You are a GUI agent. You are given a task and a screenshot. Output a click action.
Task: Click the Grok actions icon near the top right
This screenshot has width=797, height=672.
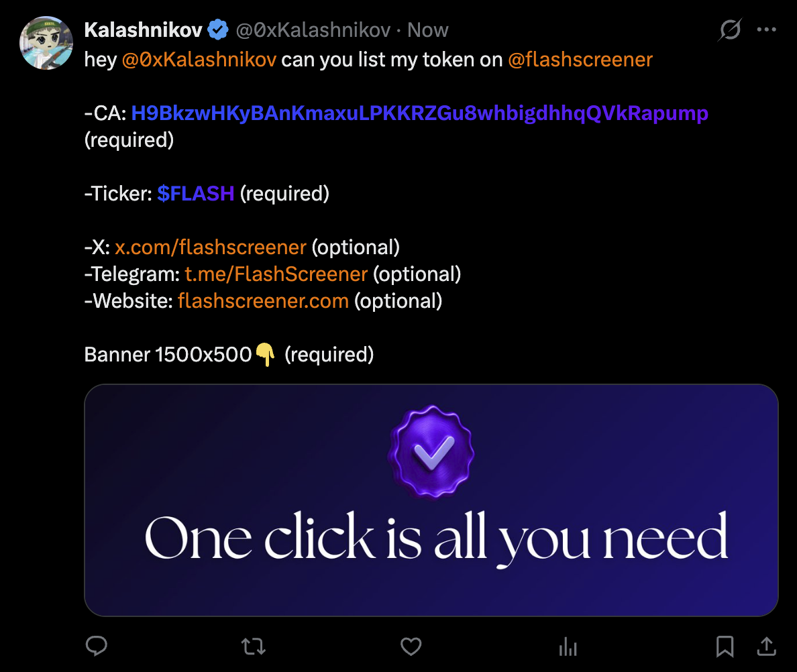(x=730, y=30)
